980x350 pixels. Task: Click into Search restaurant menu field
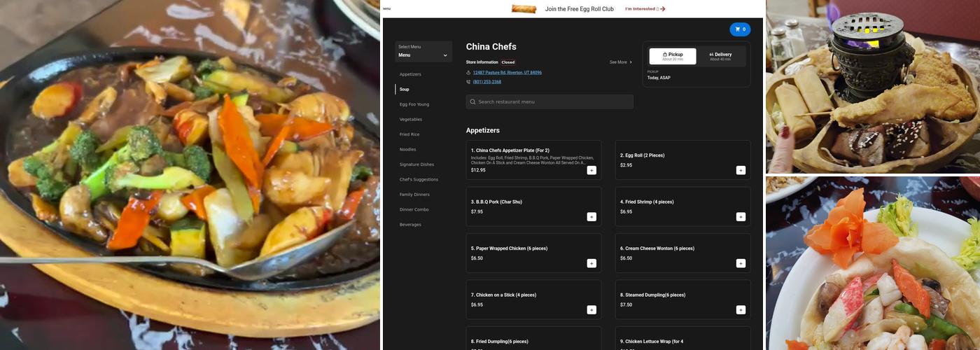pyautogui.click(x=549, y=102)
